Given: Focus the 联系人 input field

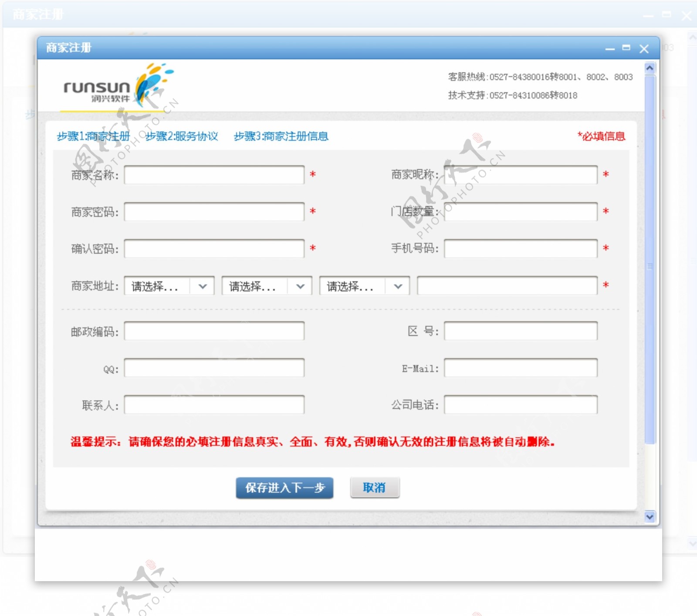Looking at the screenshot, I should coord(214,405).
